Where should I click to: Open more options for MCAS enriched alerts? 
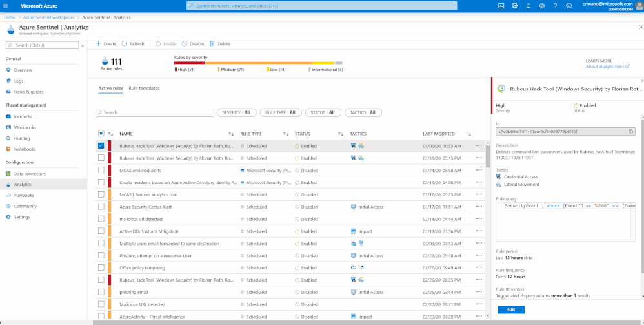478,170
